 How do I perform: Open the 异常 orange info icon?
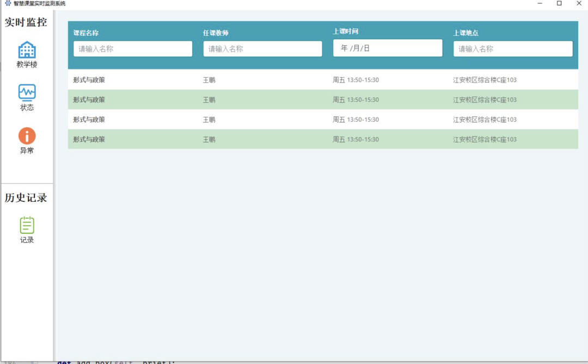coord(27,135)
